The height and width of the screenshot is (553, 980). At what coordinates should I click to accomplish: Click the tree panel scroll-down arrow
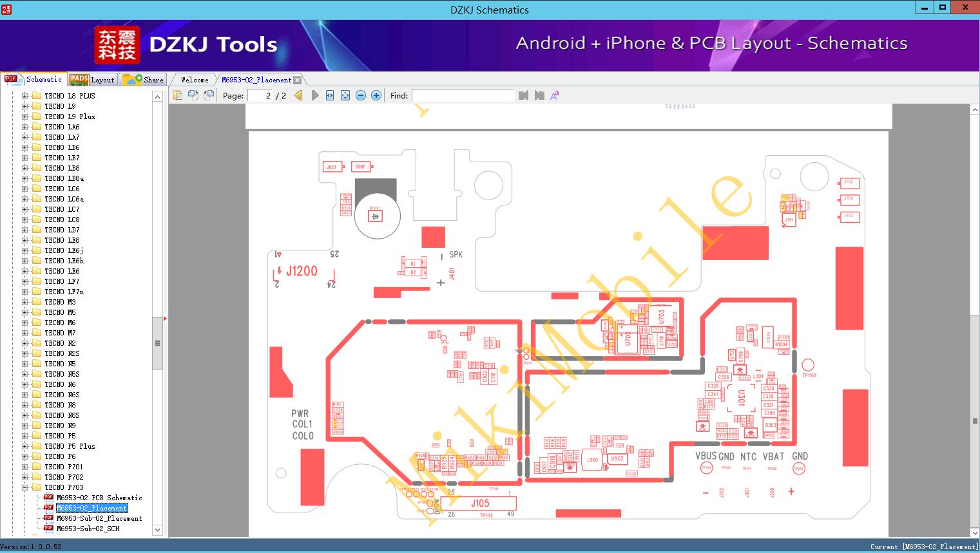click(x=157, y=530)
